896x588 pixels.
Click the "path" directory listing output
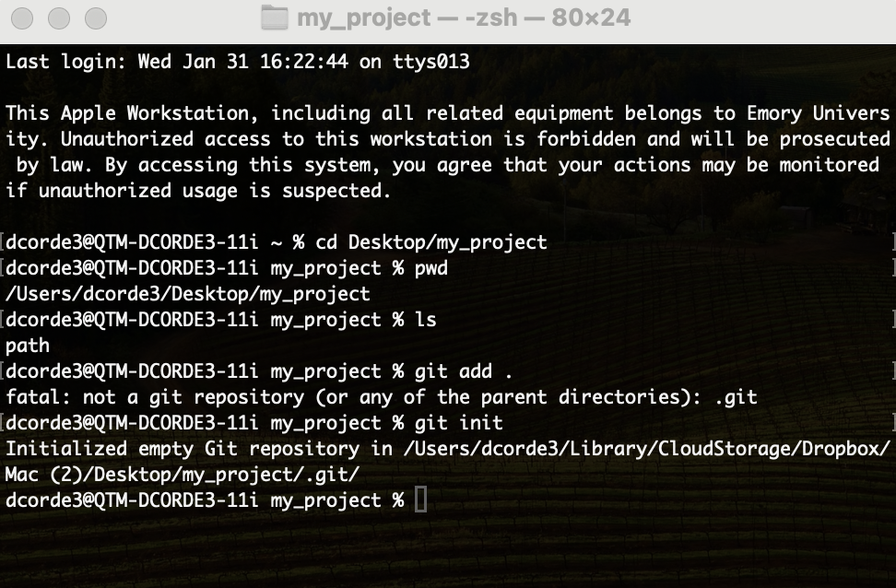coord(28,346)
